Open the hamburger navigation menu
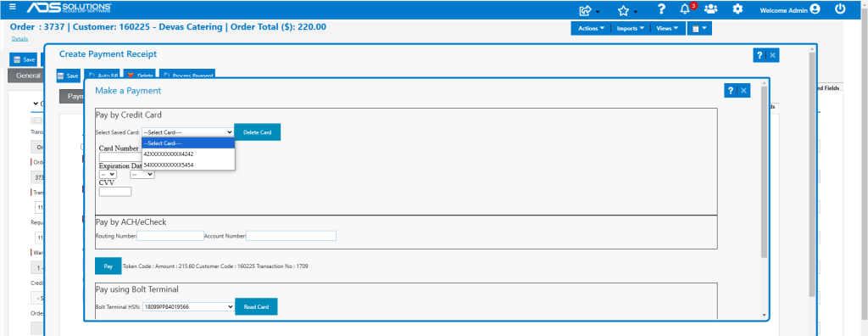Image resolution: width=868 pixels, height=336 pixels. pyautogui.click(x=13, y=7)
